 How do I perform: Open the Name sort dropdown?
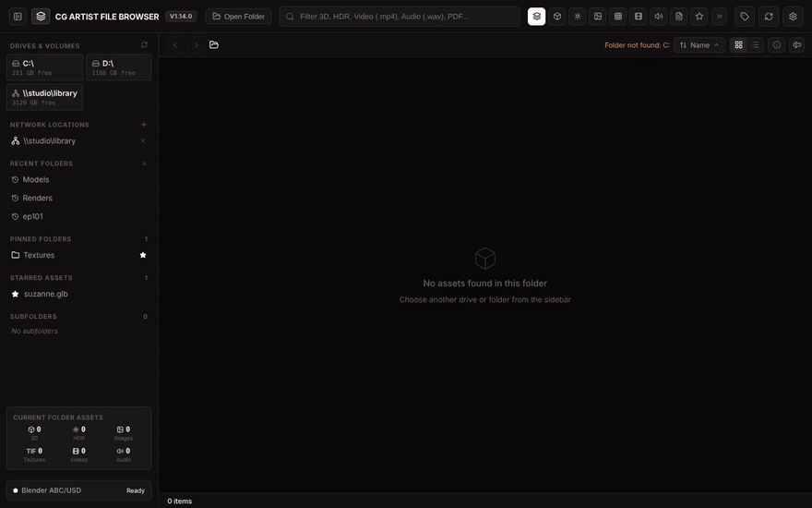pyautogui.click(x=699, y=45)
